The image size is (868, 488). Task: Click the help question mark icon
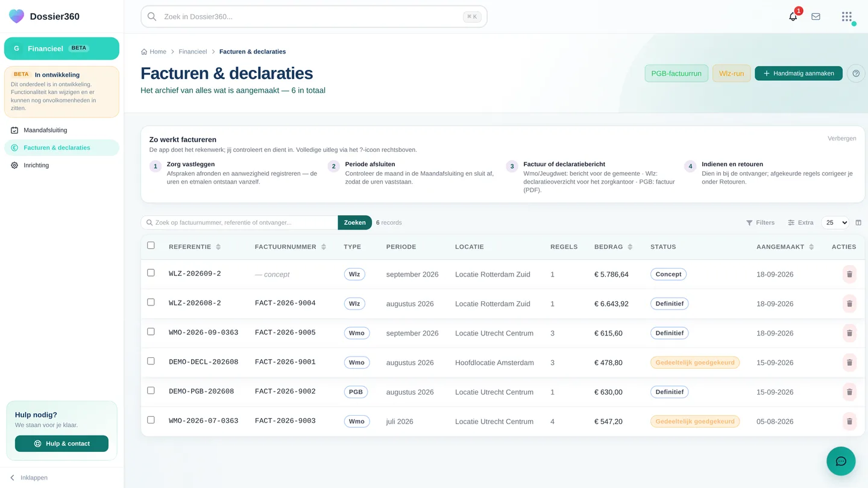pyautogui.click(x=855, y=74)
